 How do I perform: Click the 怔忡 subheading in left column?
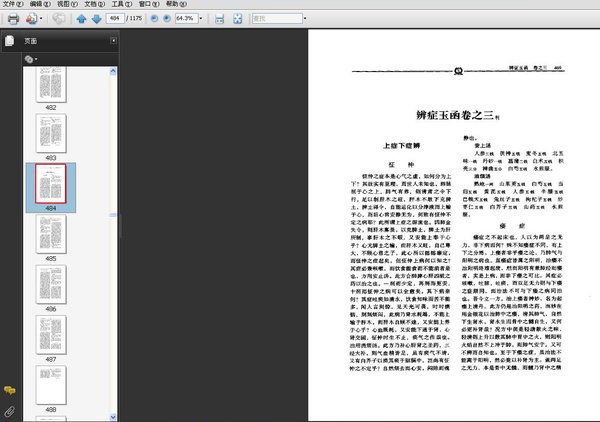[401, 165]
